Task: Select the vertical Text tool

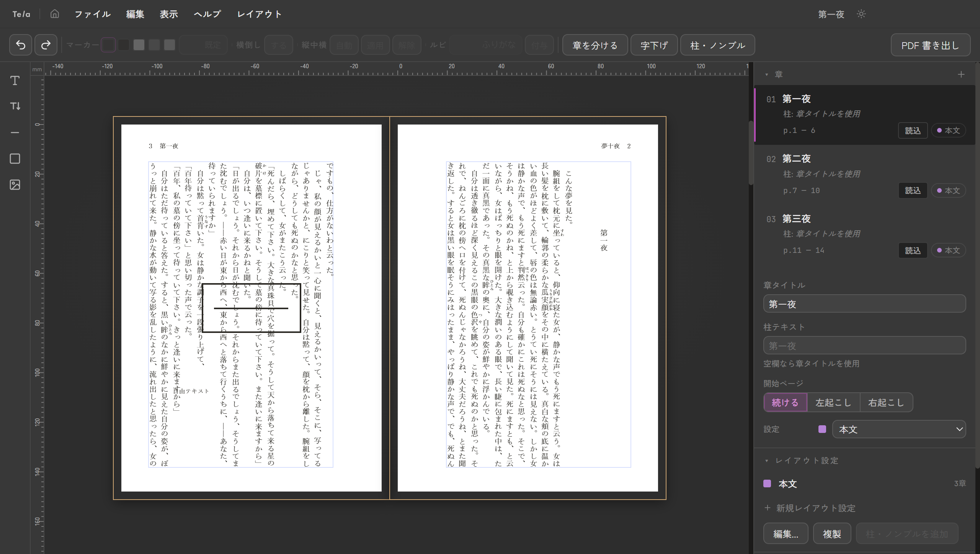Action: click(x=15, y=106)
